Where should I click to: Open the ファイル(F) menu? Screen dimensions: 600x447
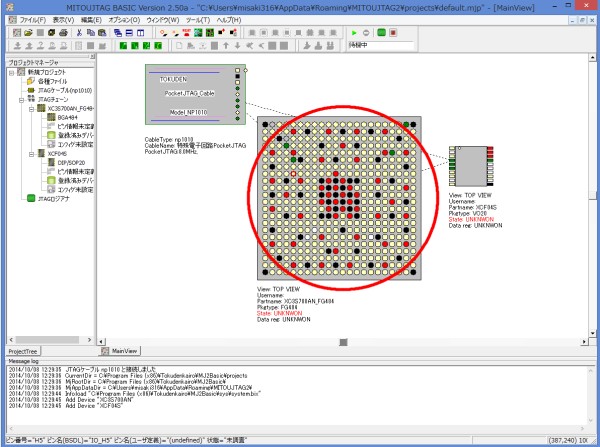[x=32, y=19]
